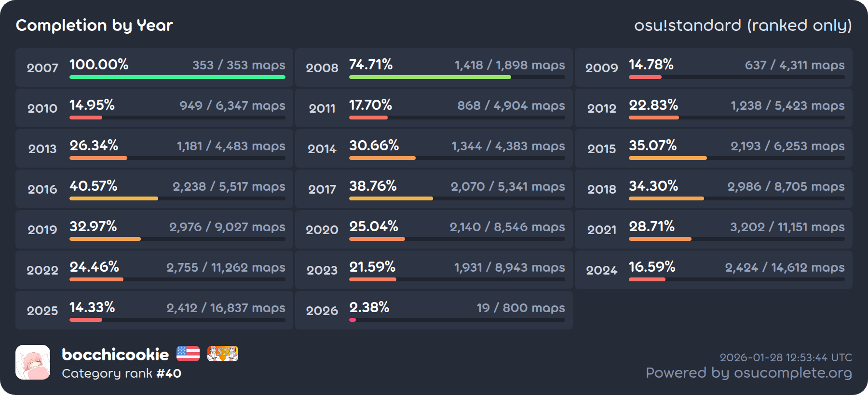Viewport: 868px width, 395px height.
Task: Click the United States flag icon
Action: click(x=188, y=354)
